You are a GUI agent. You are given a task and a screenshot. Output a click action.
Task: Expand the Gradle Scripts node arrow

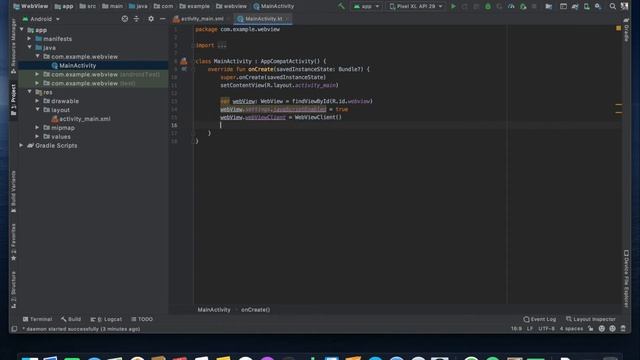click(22, 145)
